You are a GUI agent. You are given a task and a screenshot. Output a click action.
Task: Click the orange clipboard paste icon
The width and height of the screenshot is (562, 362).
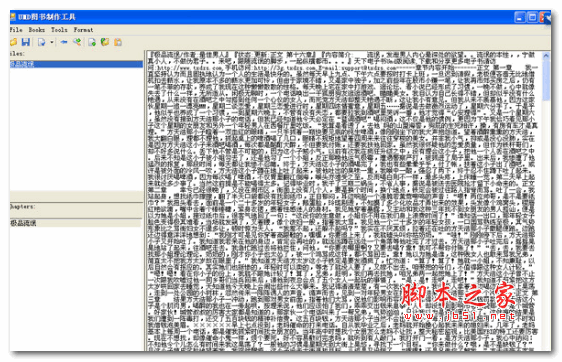click(x=118, y=42)
